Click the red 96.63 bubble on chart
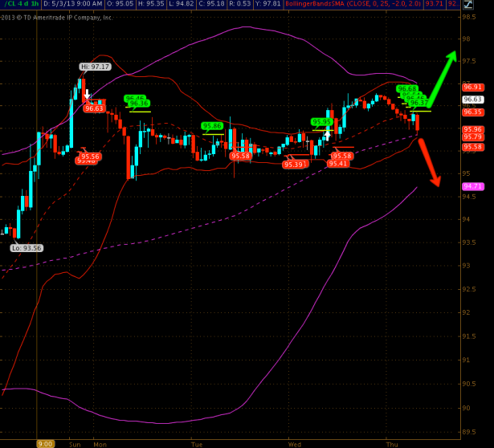 click(94, 108)
